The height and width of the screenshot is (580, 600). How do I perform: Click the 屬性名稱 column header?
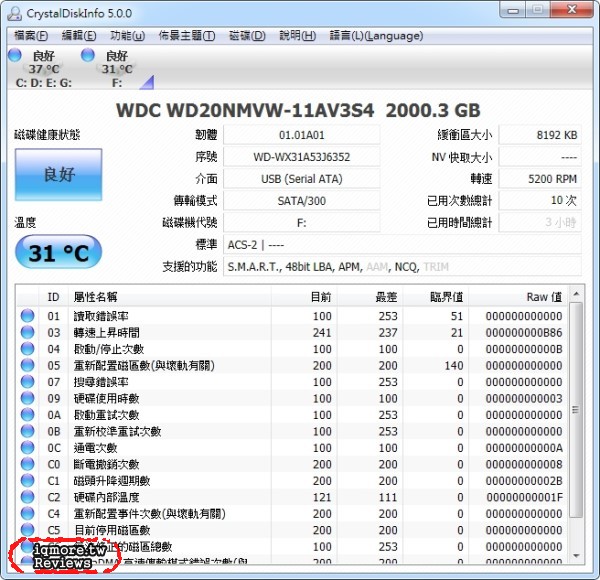170,297
